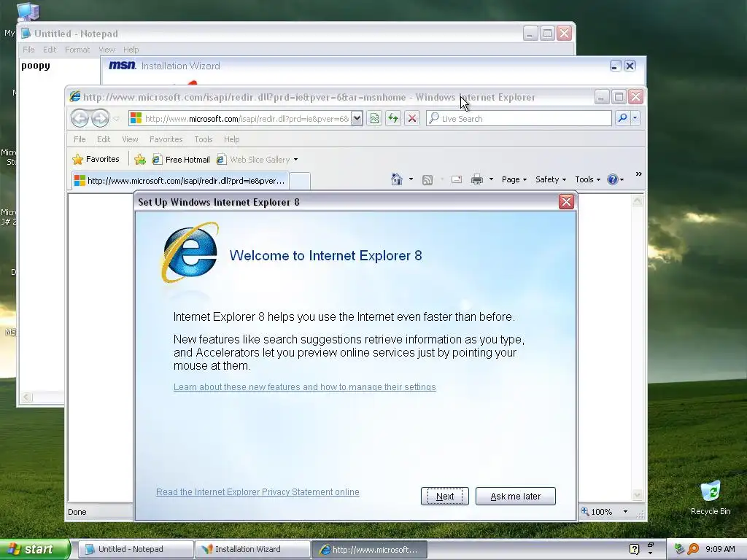Click the IE page scroll down arrow

[637, 495]
